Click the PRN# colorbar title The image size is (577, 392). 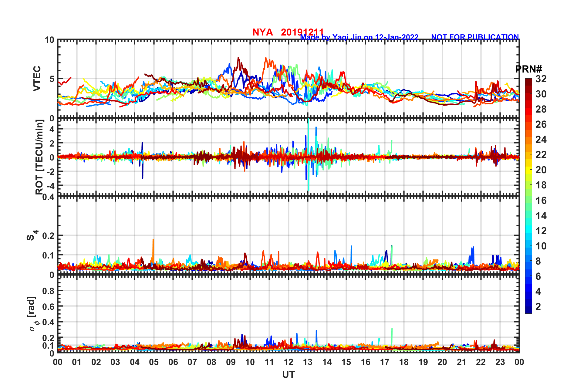[528, 69]
